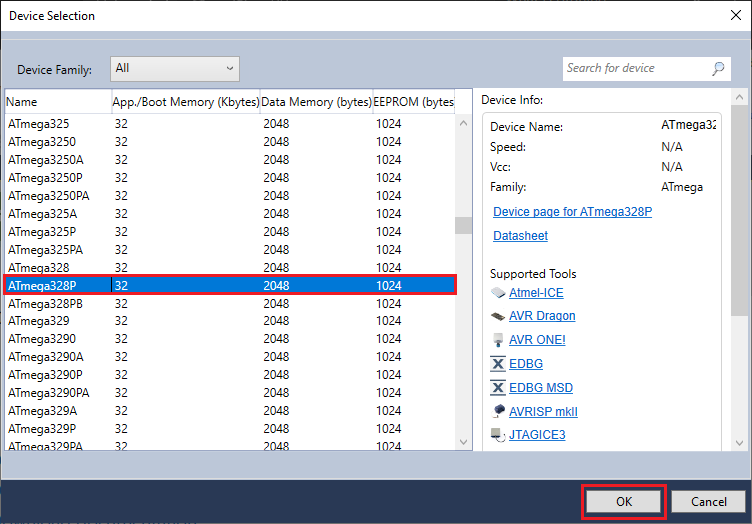Sort by Data Memory column header
Viewport: 752px width, 524px height.
click(x=316, y=102)
